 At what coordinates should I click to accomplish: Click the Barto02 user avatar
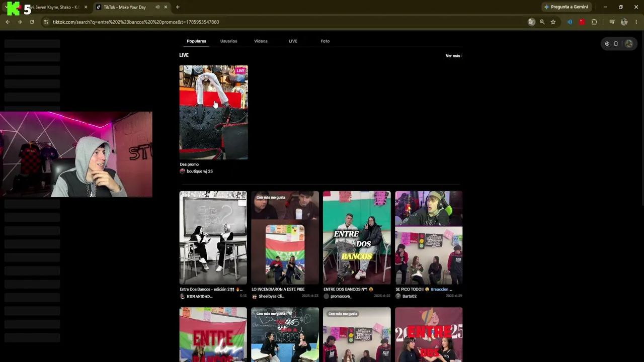coord(398,297)
